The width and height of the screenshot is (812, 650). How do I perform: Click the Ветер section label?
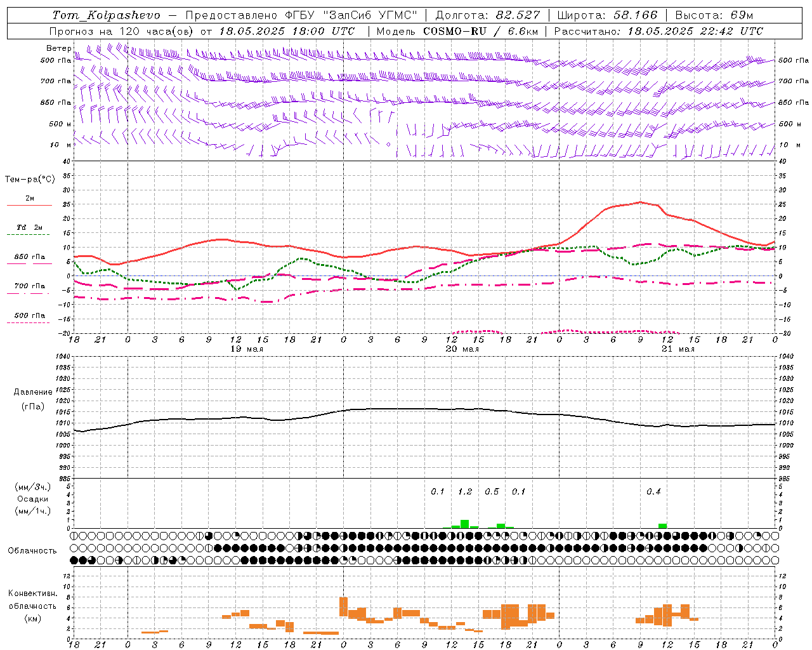pos(59,48)
